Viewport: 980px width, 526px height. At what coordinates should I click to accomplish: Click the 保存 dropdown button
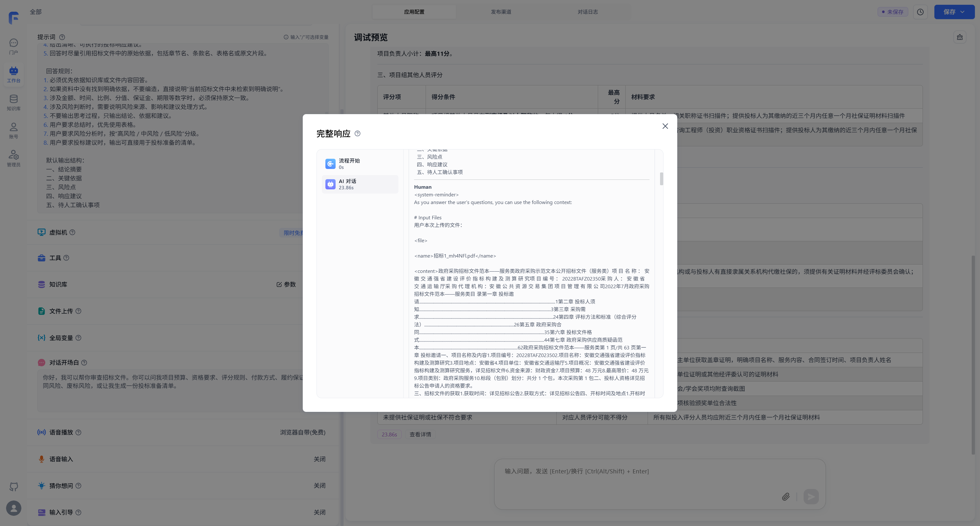pos(954,12)
